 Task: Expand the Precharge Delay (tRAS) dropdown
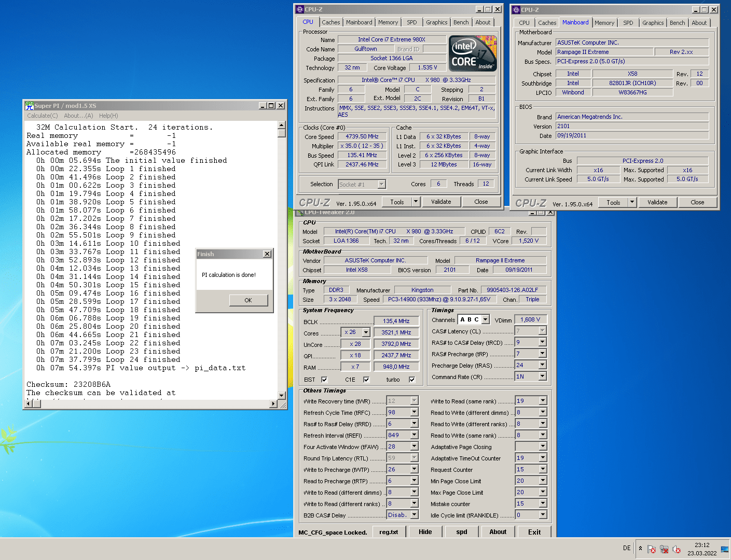tap(543, 365)
